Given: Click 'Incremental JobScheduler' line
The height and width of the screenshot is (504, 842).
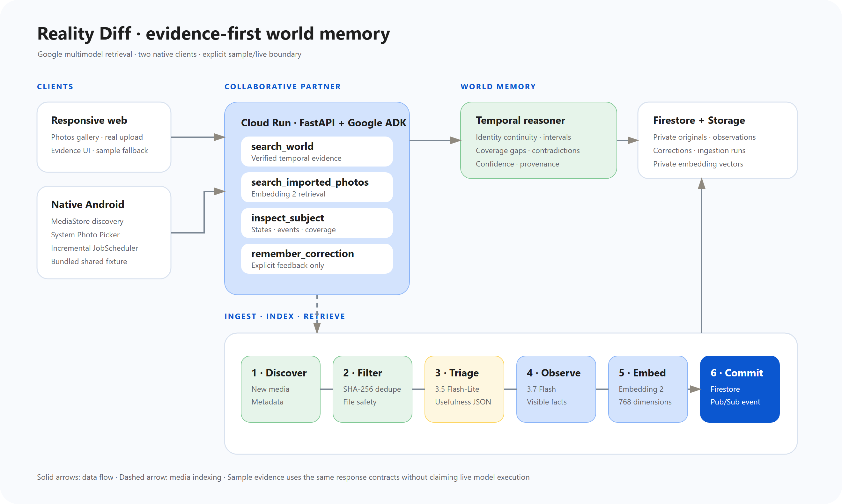Looking at the screenshot, I should click(x=94, y=248).
